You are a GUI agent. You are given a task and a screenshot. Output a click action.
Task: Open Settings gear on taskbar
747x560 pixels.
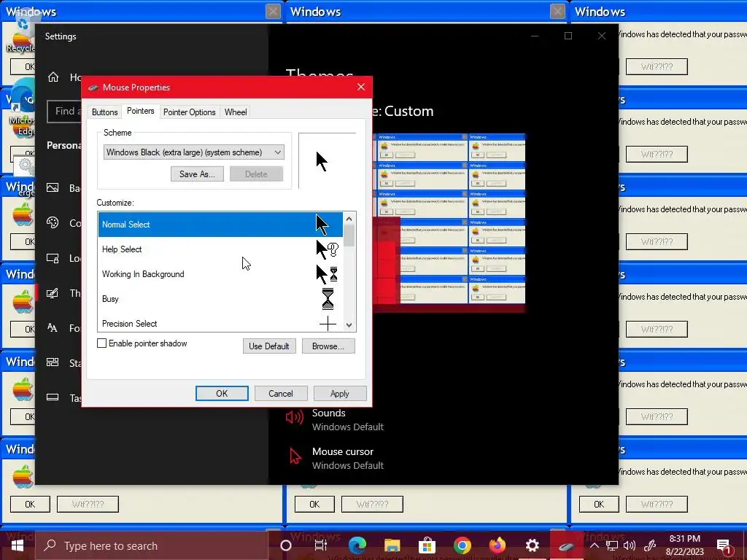click(532, 545)
